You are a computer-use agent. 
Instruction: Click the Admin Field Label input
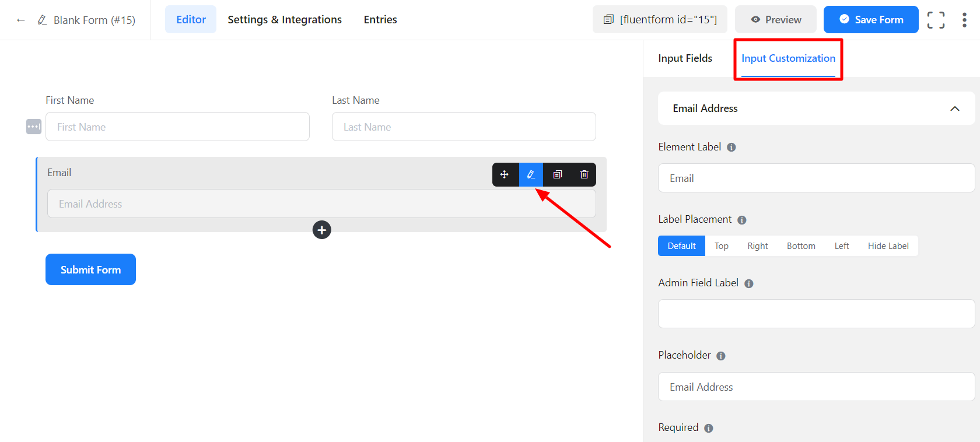pos(816,314)
